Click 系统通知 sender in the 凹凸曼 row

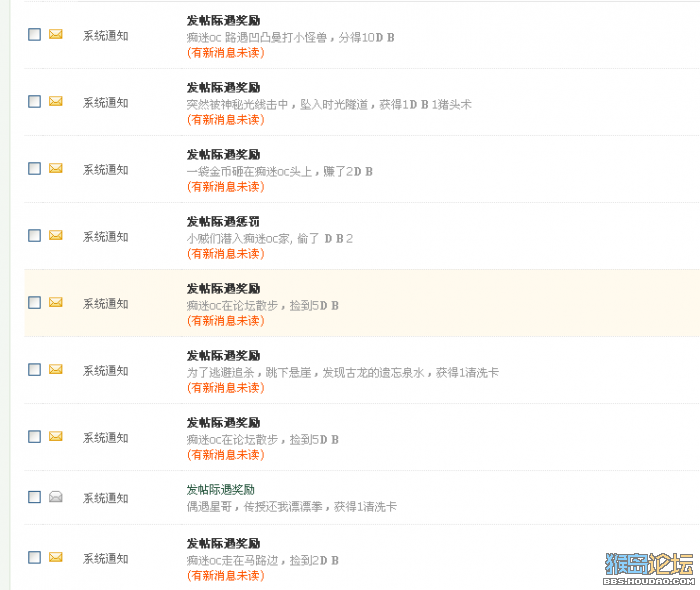coord(105,36)
